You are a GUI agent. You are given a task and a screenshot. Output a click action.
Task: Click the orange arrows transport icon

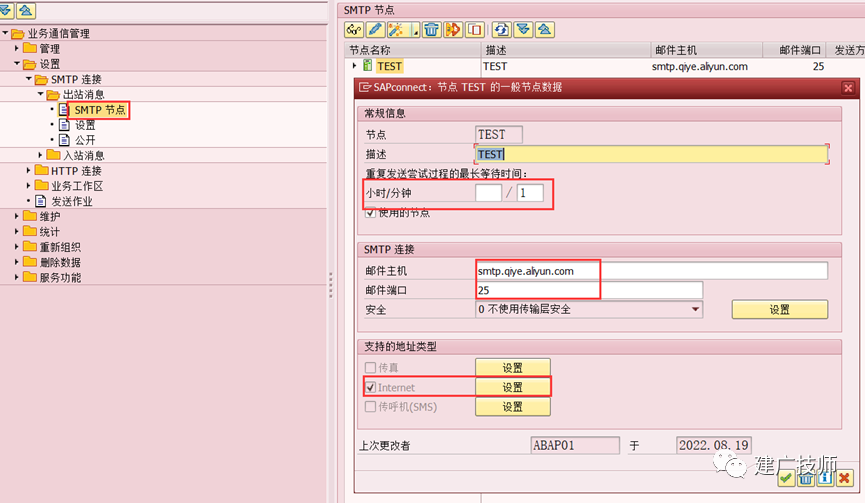[x=453, y=30]
